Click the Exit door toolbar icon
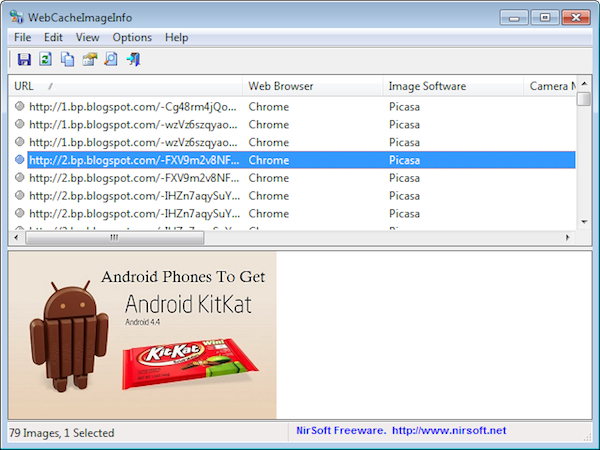The height and width of the screenshot is (450, 600). click(133, 59)
